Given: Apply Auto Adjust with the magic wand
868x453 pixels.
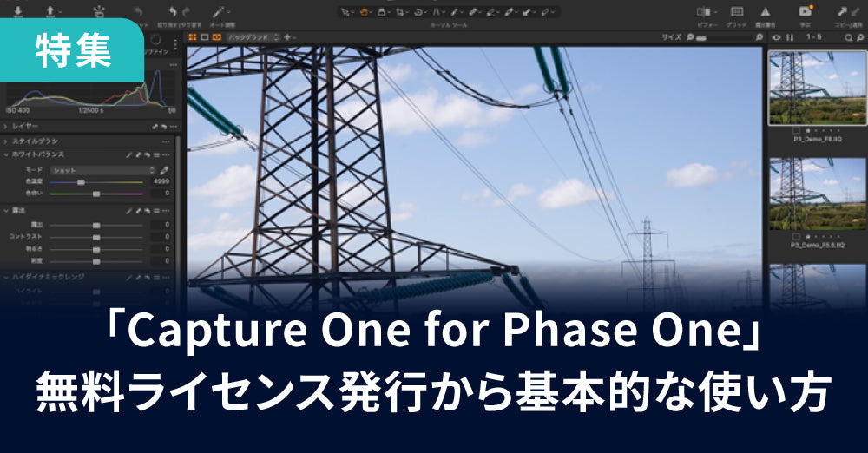Looking at the screenshot, I should 219,11.
